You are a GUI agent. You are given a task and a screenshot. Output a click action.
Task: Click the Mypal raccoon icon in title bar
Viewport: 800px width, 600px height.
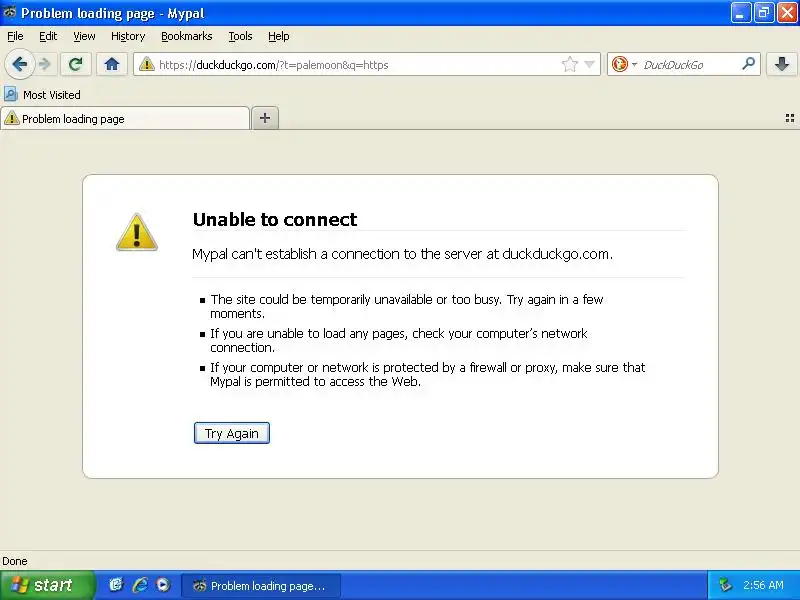(9, 12)
